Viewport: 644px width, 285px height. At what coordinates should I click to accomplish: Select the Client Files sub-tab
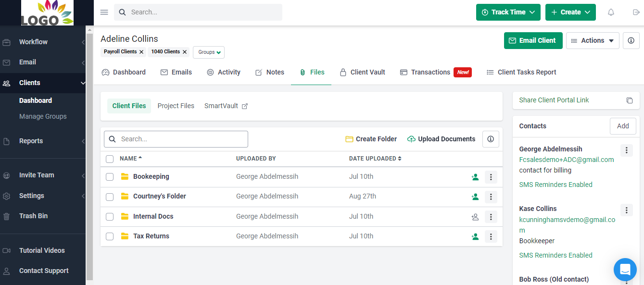129,106
